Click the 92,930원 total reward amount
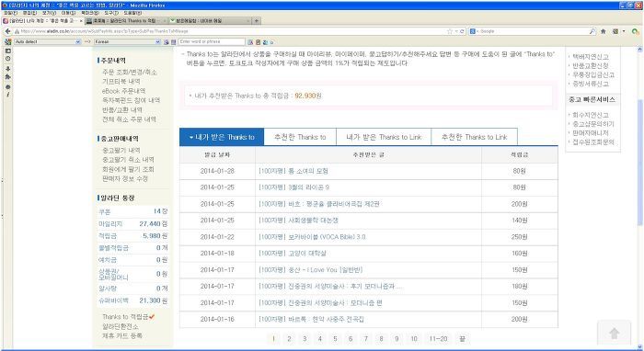The height and width of the screenshot is (351, 644). coord(308,96)
